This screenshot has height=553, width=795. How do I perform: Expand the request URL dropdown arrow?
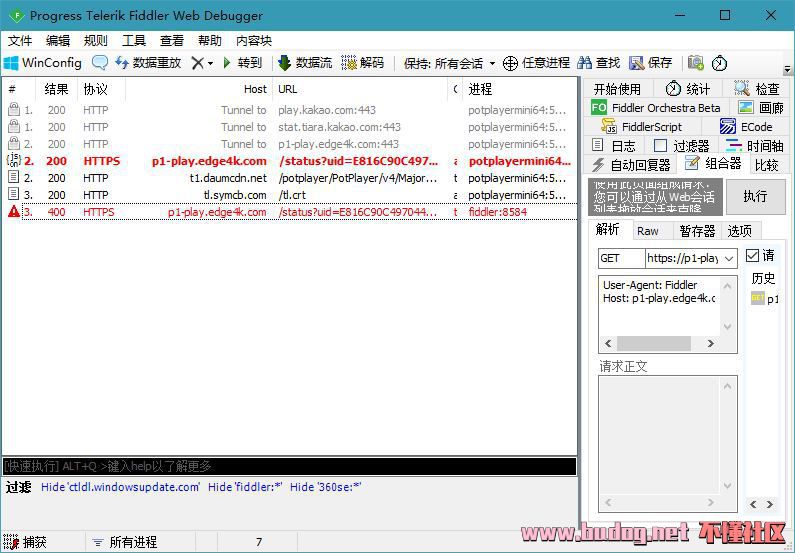point(729,259)
